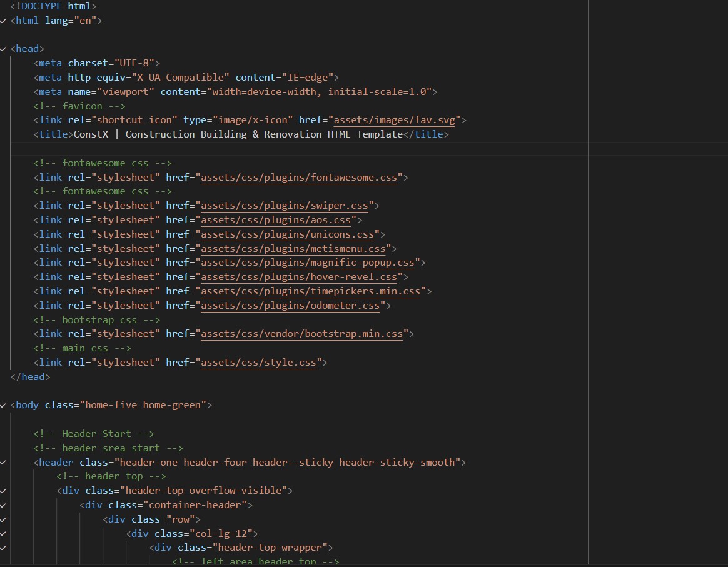Fold the header-top-wrapper div

(3, 548)
